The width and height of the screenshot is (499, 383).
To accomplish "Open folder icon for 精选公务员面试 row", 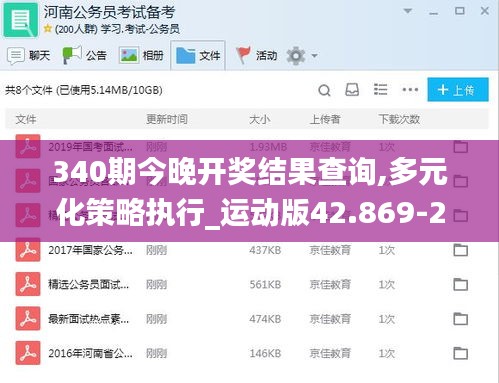I will click(x=461, y=284).
